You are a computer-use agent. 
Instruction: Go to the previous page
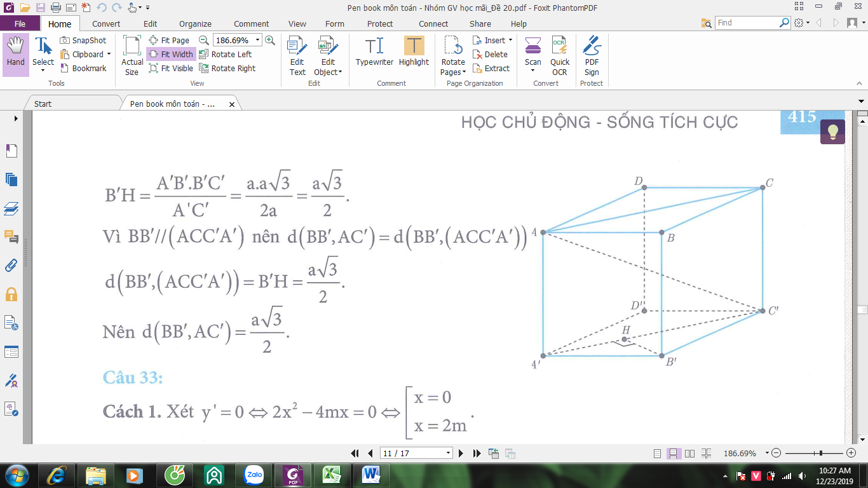(x=370, y=453)
